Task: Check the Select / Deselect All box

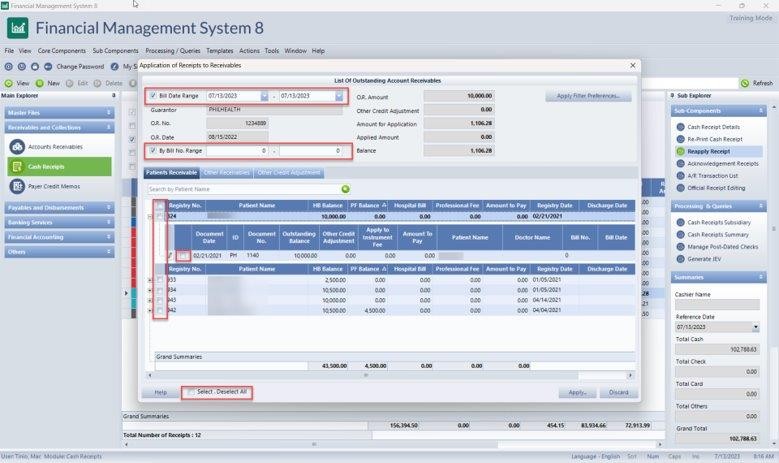Action: pyautogui.click(x=191, y=391)
